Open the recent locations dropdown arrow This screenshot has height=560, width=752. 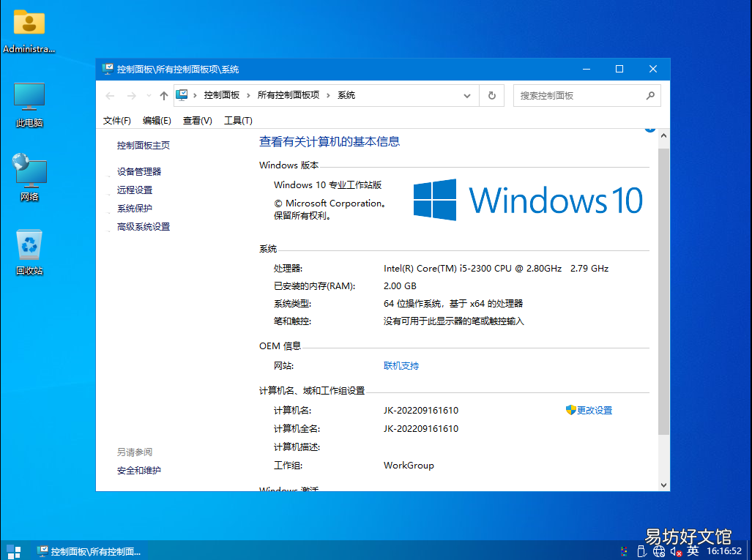(x=149, y=96)
